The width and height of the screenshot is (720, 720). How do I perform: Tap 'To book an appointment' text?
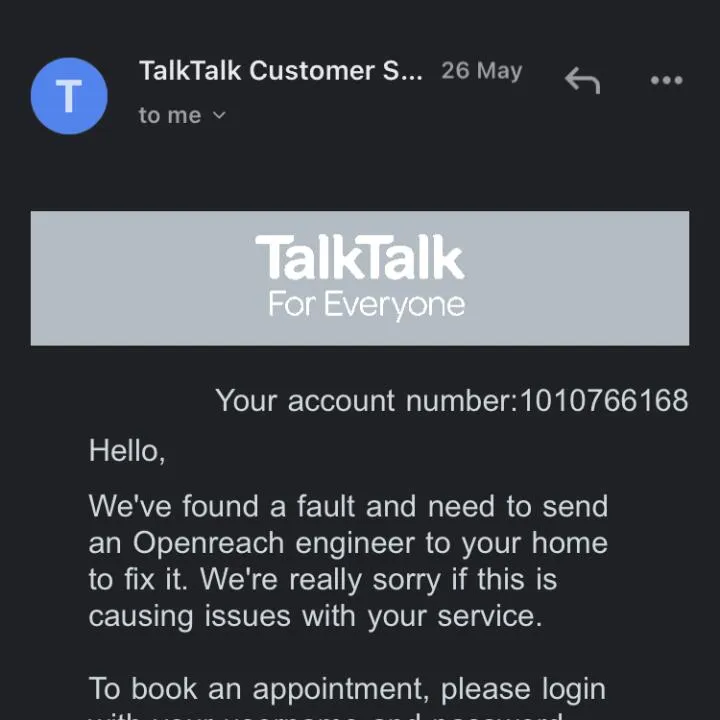tap(259, 689)
